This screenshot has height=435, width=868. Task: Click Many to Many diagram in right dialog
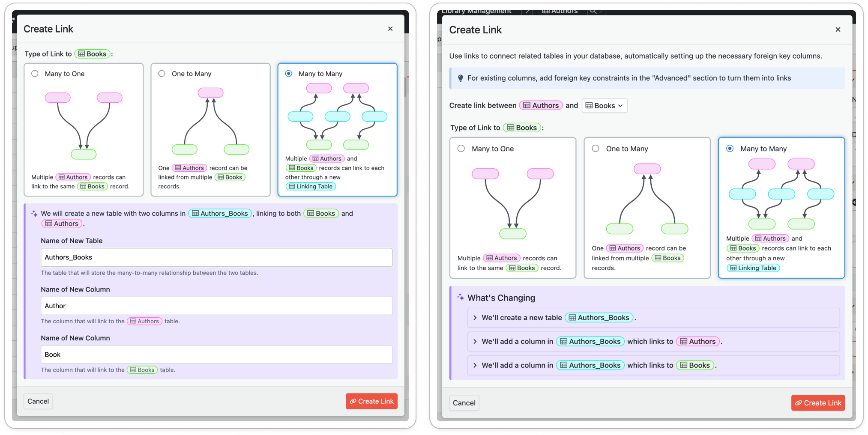[x=781, y=194]
